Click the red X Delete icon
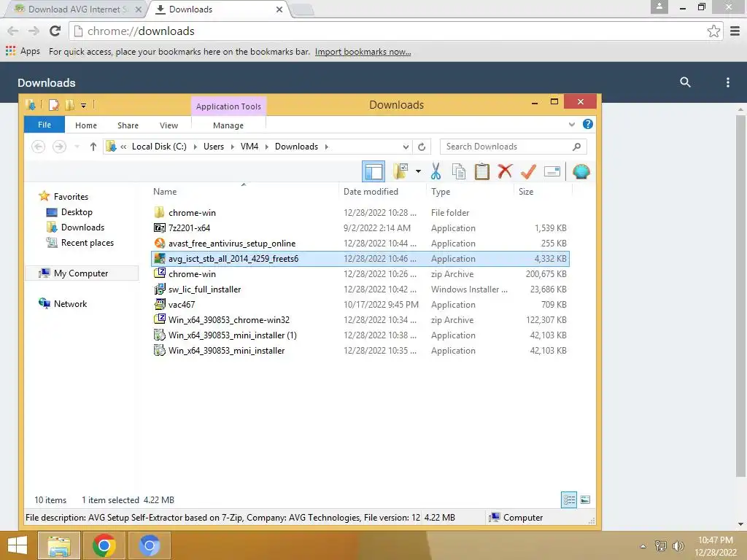 tap(505, 171)
